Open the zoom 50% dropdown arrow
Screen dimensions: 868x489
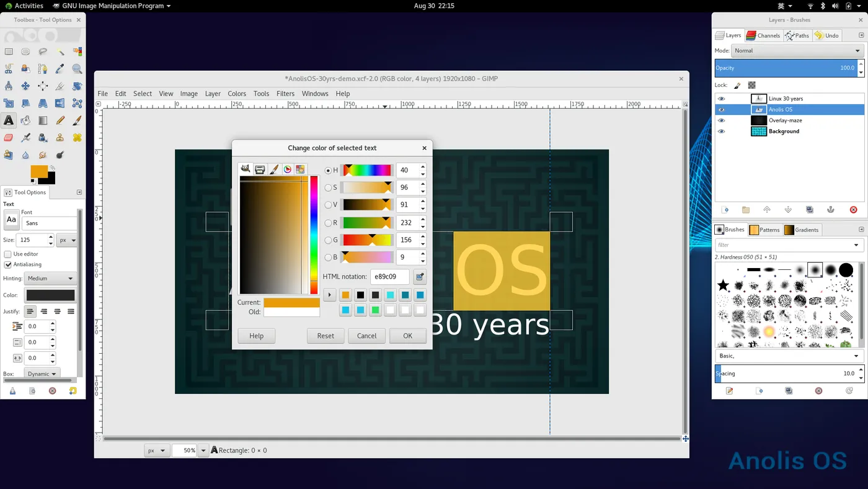click(203, 451)
